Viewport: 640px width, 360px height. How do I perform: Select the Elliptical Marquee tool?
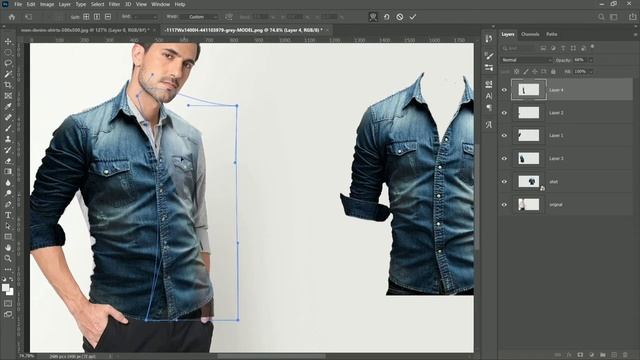[8, 53]
